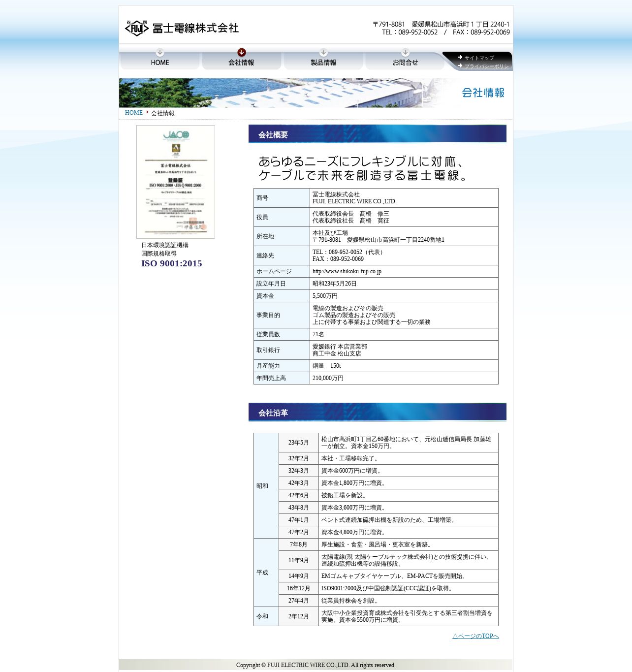Click the 23年5月 date cell

point(299,443)
